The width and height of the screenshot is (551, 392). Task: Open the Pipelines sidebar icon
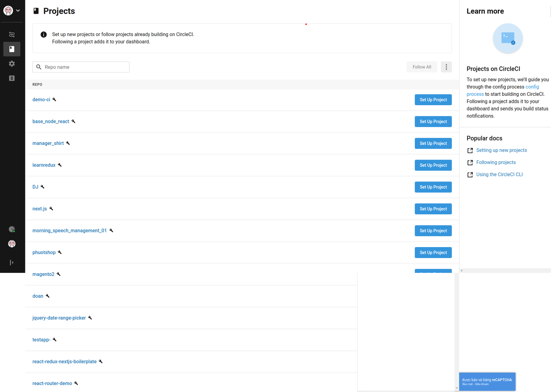coord(12,34)
